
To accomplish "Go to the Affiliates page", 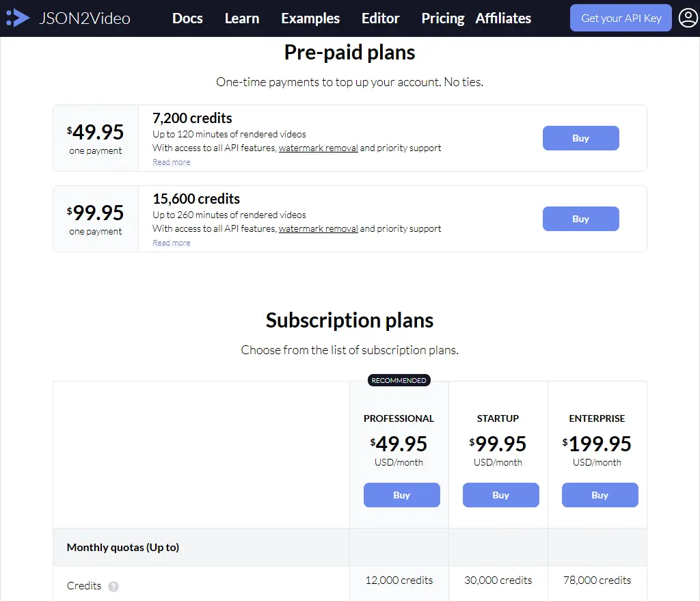I will point(503,18).
